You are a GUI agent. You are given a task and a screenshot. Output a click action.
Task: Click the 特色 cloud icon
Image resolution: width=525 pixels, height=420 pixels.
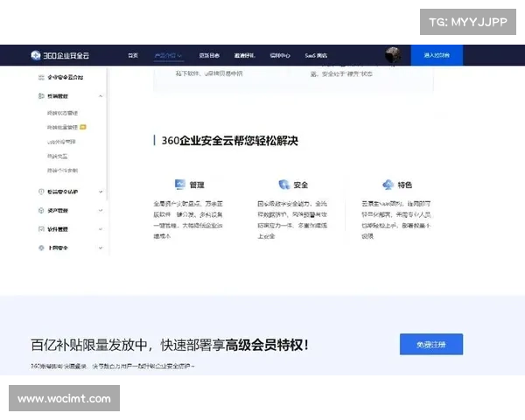tap(388, 185)
